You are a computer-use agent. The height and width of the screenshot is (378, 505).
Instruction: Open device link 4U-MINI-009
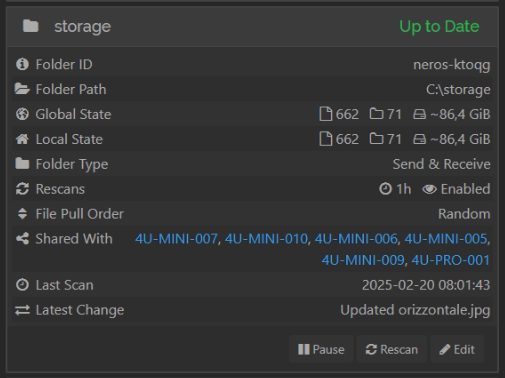coord(363,260)
